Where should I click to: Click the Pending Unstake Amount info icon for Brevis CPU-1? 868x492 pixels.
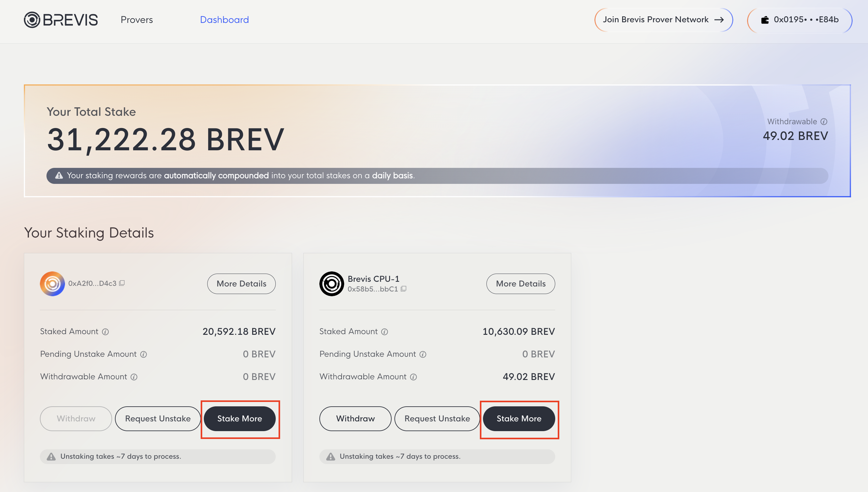click(423, 354)
